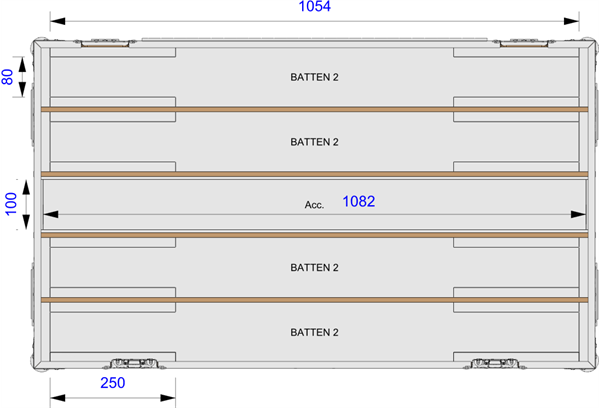Image resolution: width=600 pixels, height=408 pixels.
Task: Select the uppermost brown wooden divider strip
Action: click(315, 109)
